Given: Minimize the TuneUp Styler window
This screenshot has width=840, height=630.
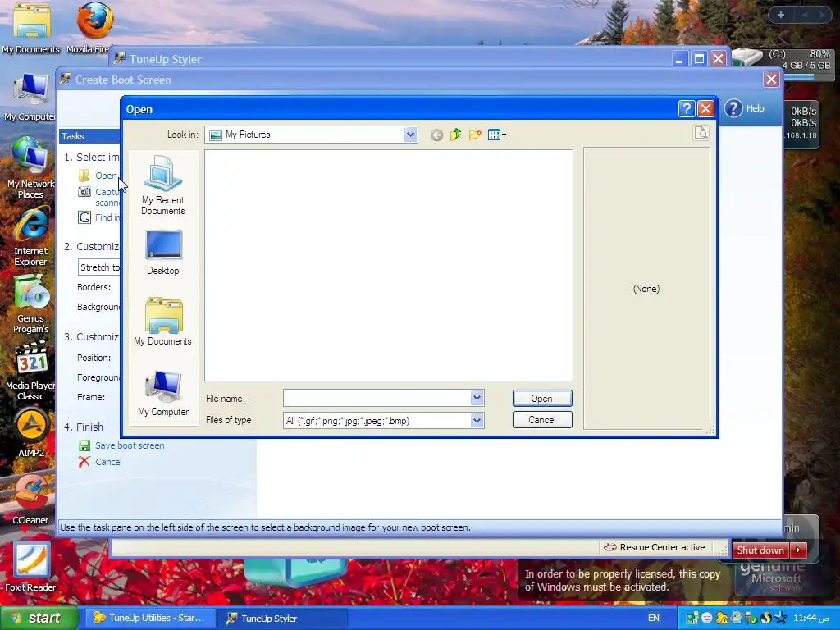Looking at the screenshot, I should click(679, 58).
